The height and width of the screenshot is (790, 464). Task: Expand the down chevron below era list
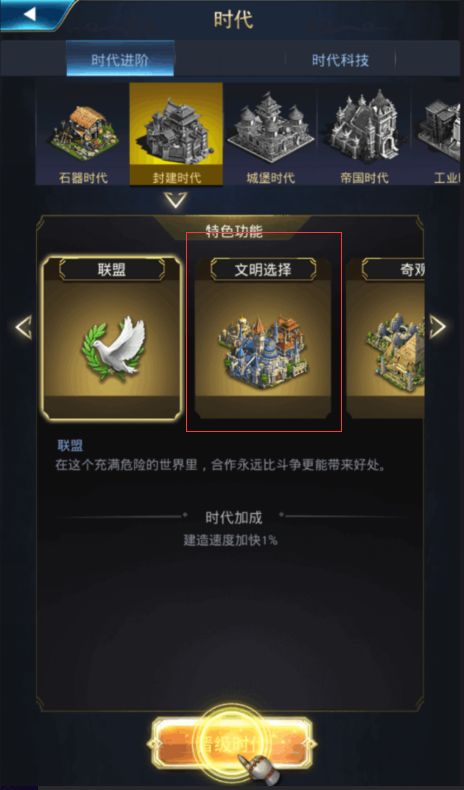[x=176, y=201]
